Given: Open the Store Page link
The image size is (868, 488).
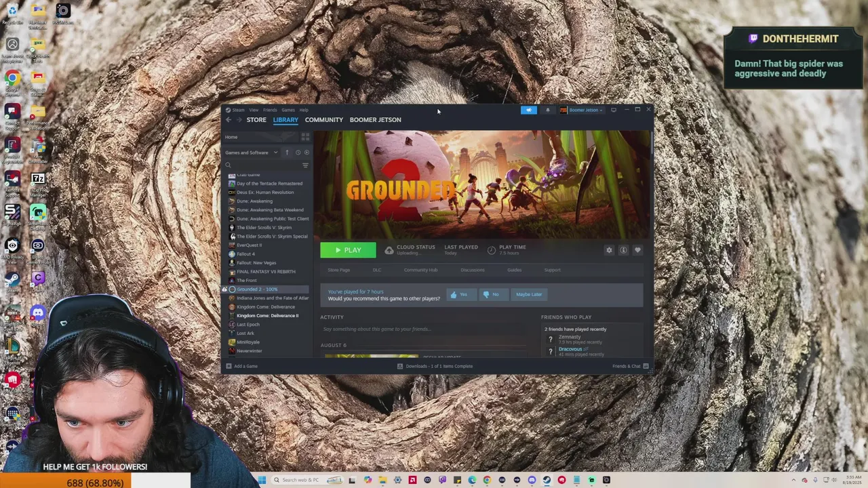Looking at the screenshot, I should 339,270.
